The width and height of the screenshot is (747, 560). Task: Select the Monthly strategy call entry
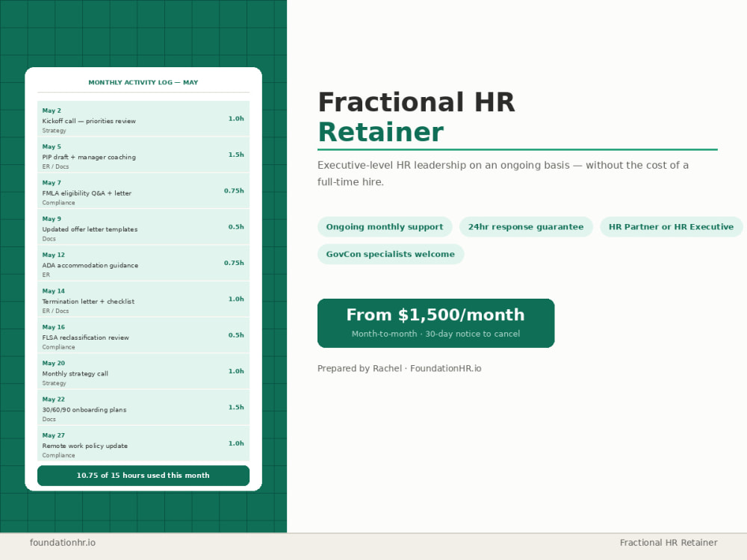click(143, 371)
